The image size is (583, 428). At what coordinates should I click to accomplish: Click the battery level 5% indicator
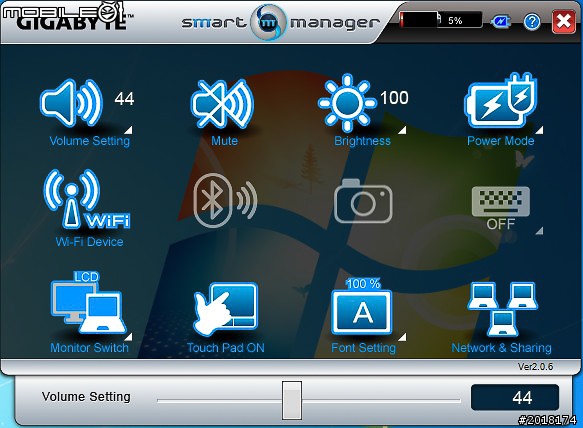tap(441, 20)
